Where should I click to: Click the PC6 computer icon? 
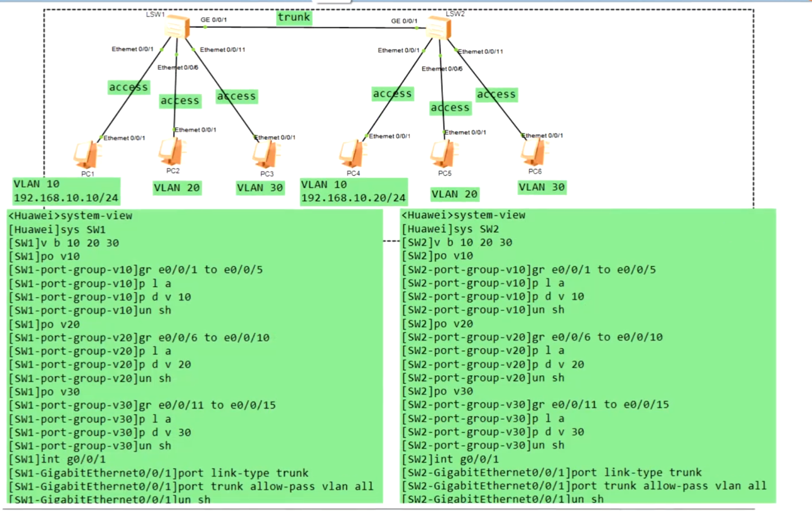[534, 152]
